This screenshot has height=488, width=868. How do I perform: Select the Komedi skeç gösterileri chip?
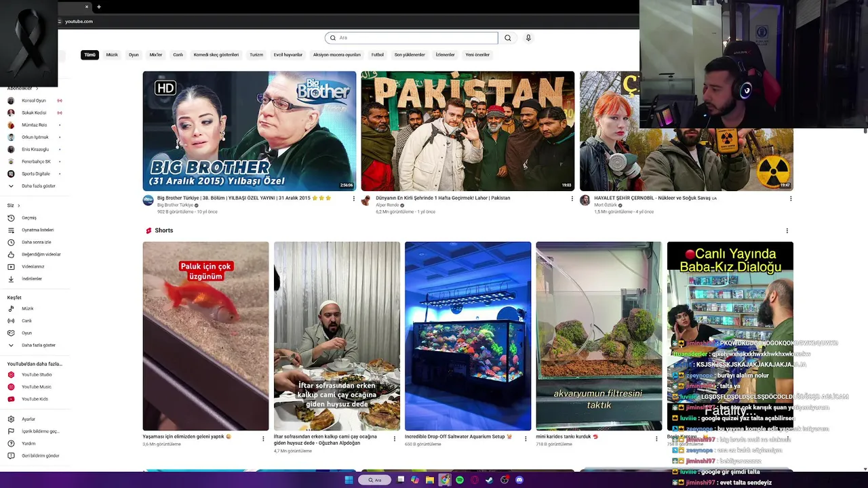coord(216,55)
